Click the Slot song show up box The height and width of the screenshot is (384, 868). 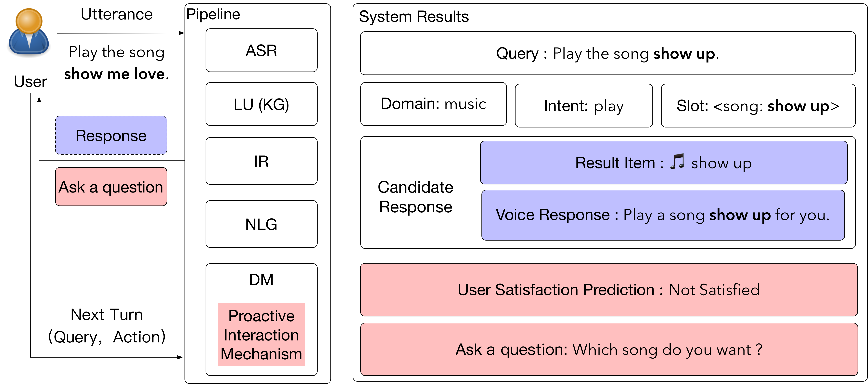pyautogui.click(x=758, y=106)
